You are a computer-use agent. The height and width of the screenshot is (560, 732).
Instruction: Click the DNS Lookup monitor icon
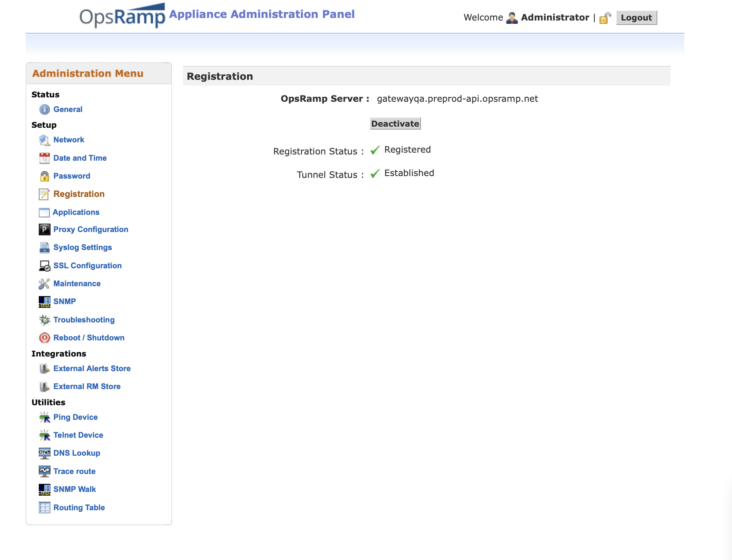pos(44,453)
